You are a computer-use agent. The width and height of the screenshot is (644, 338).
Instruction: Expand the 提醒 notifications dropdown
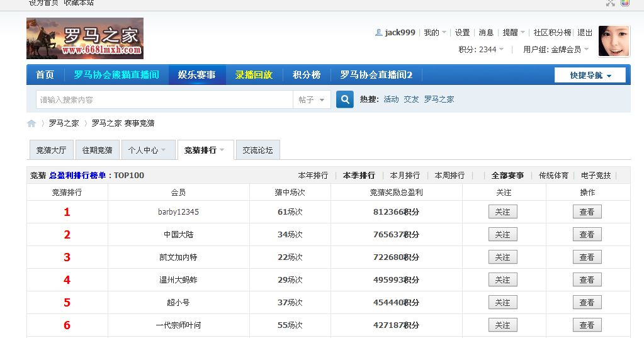tap(514, 33)
